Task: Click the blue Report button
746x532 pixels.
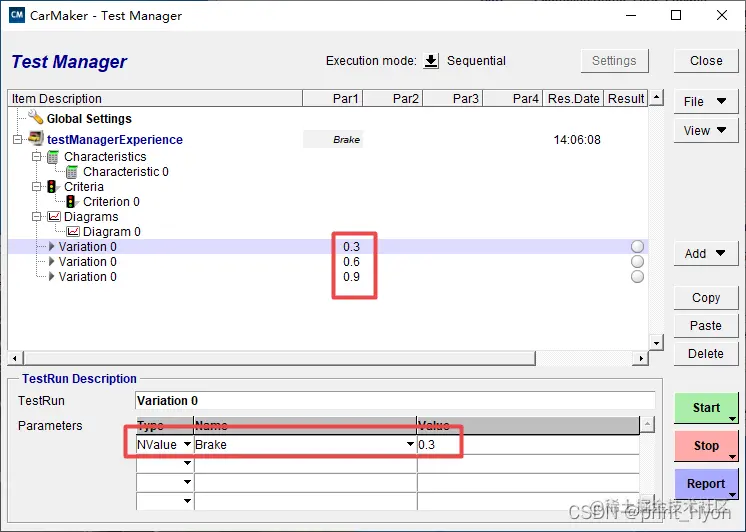Action: tap(706, 484)
